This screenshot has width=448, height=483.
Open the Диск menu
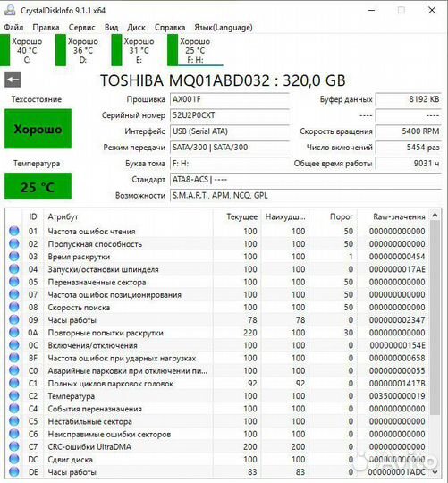pos(136,28)
